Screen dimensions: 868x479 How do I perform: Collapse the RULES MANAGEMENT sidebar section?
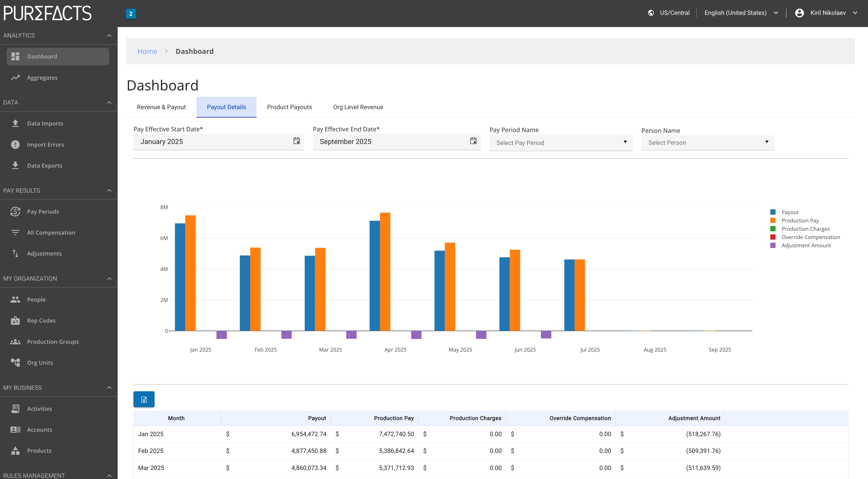coord(109,476)
